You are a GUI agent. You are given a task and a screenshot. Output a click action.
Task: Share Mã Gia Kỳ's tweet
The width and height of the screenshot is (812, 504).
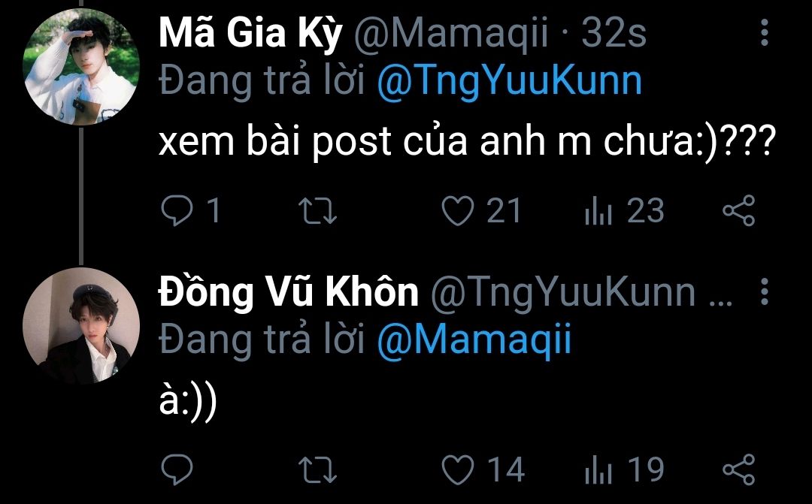(738, 211)
